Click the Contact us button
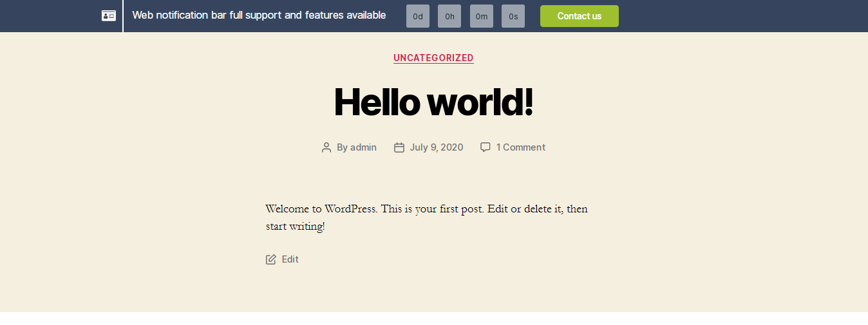Image resolution: width=868 pixels, height=325 pixels. [x=580, y=16]
